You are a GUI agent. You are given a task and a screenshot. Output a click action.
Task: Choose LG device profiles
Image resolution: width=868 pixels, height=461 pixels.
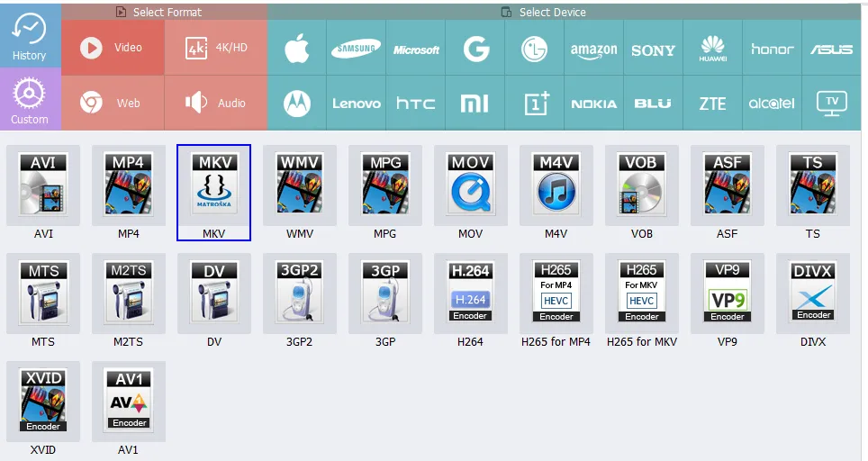534,48
